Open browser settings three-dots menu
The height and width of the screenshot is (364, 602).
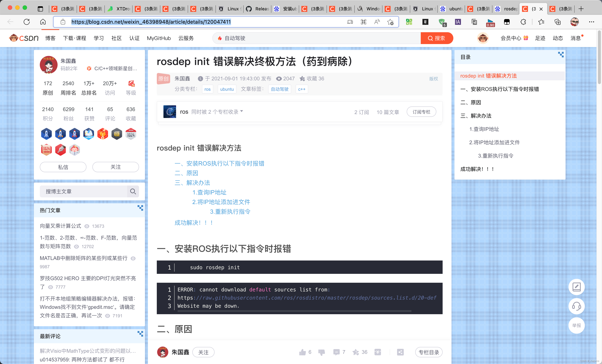pos(591,22)
